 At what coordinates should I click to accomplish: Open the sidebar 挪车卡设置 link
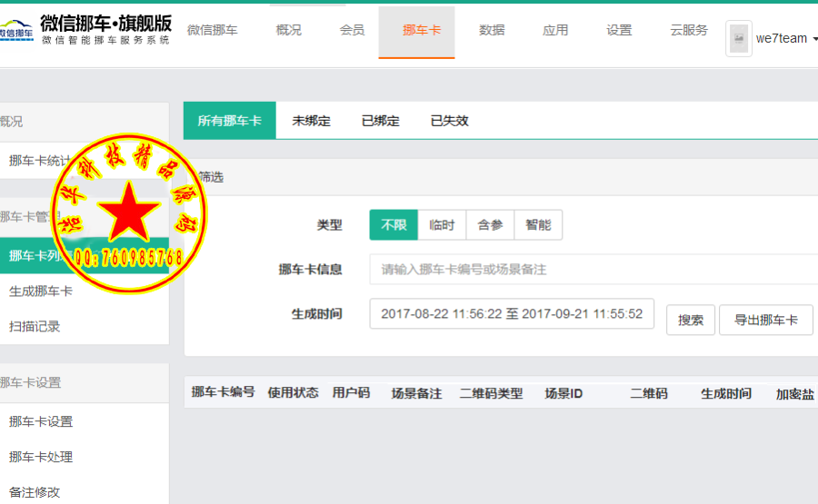point(41,421)
